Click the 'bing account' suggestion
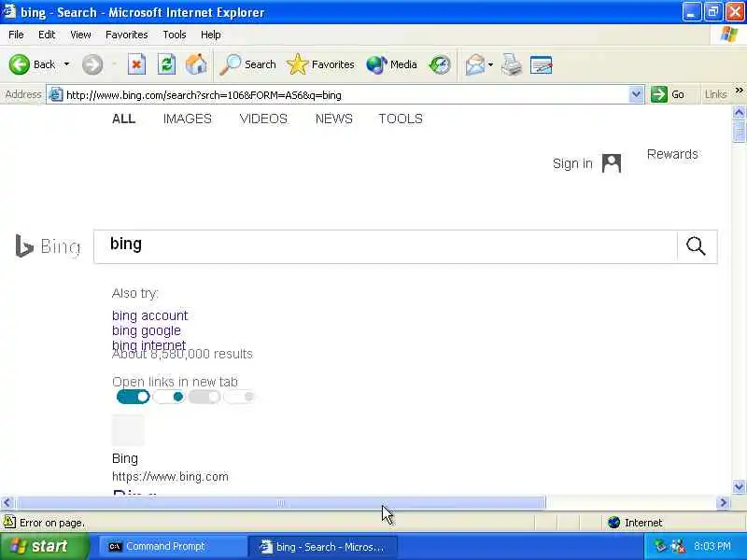Screen dimensions: 747x560 (x=150, y=315)
